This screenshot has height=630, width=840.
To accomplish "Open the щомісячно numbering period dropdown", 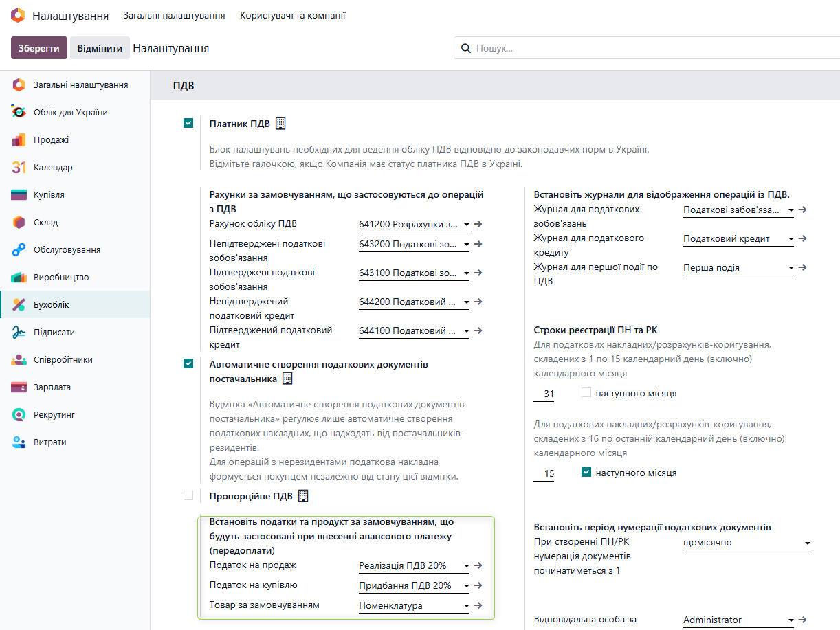I will click(x=747, y=543).
